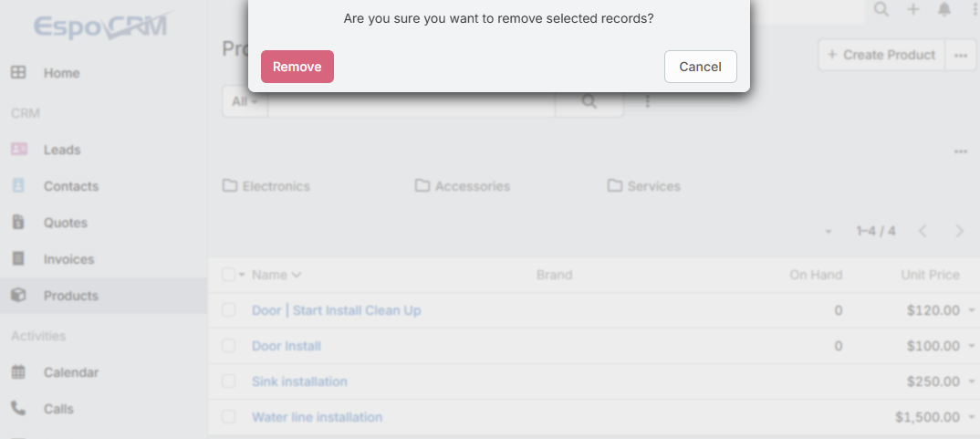The height and width of the screenshot is (439, 980).
Task: Tick the checkbox for Sink installation
Action: pos(229,382)
